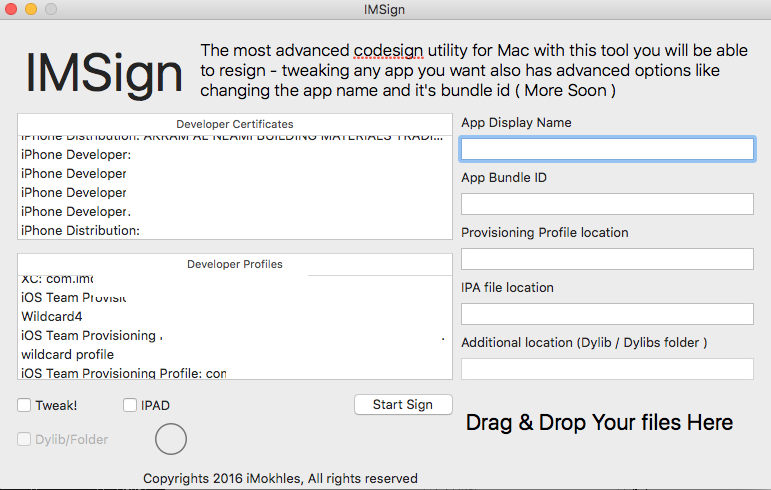Click the Developer Certificates column header

tap(235, 124)
